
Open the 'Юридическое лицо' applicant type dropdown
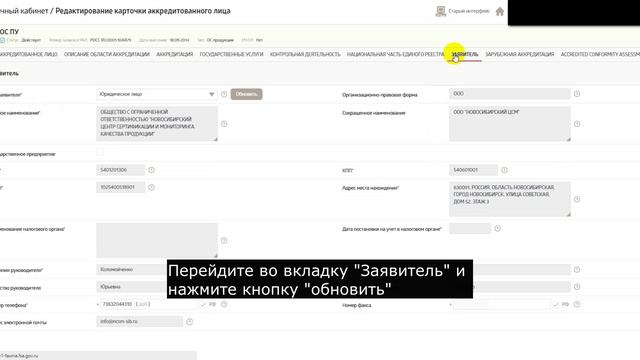[x=157, y=94]
